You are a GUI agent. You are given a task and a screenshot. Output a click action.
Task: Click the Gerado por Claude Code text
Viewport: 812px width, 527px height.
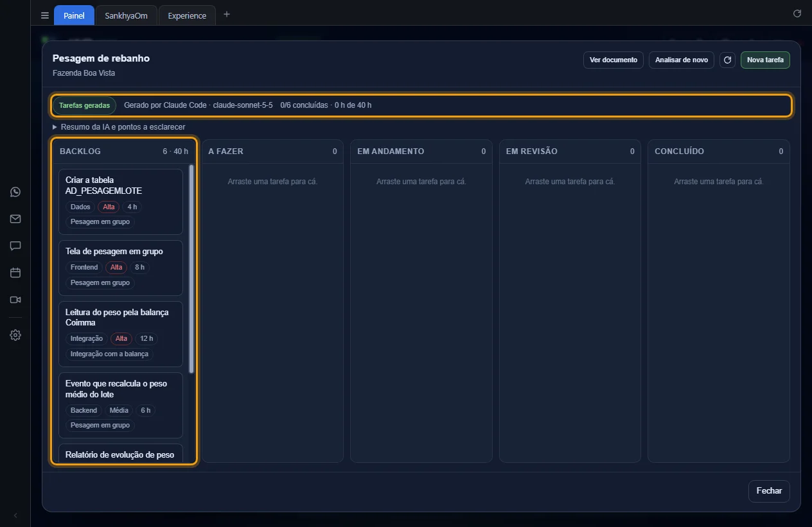pos(199,105)
